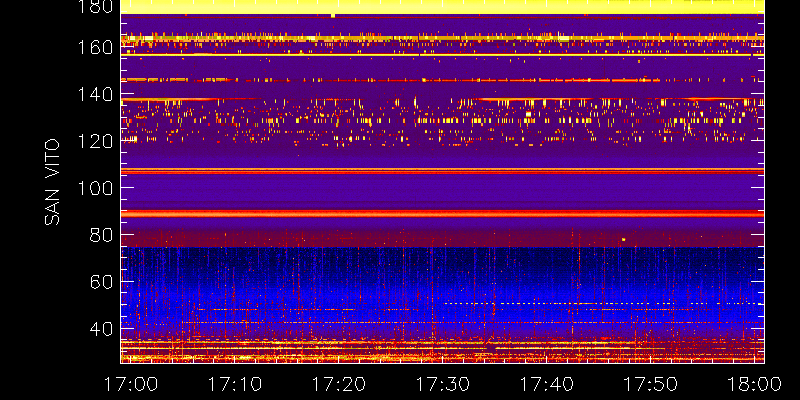Click the 120 frequency label

95,141
